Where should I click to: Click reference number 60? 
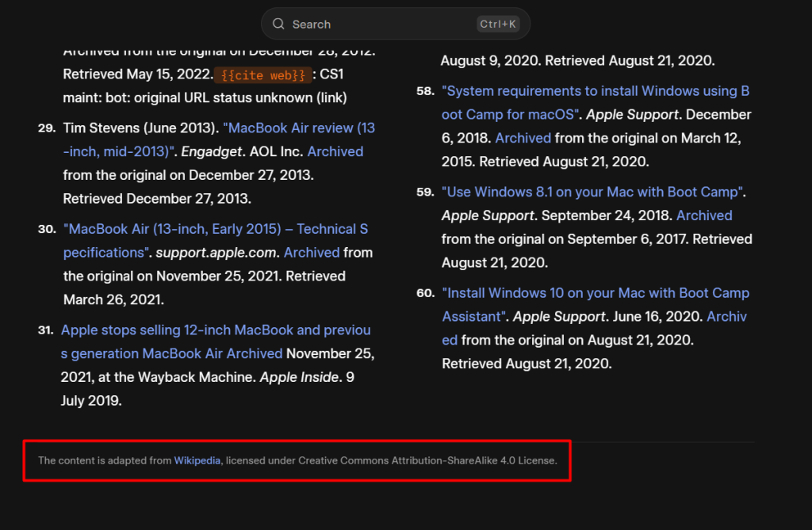coord(425,293)
